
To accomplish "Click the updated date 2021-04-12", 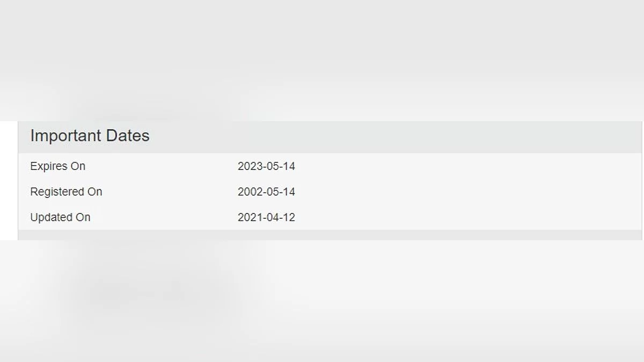I will click(266, 218).
